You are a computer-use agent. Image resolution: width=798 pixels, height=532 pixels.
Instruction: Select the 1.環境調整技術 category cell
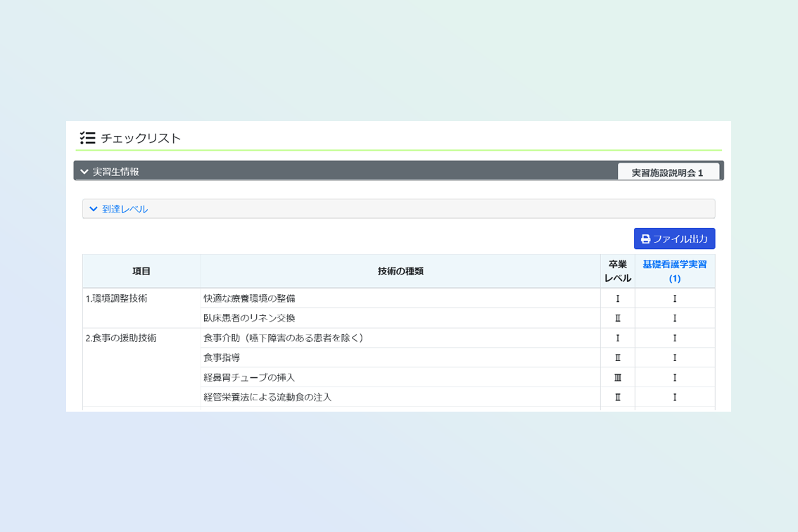(117, 298)
